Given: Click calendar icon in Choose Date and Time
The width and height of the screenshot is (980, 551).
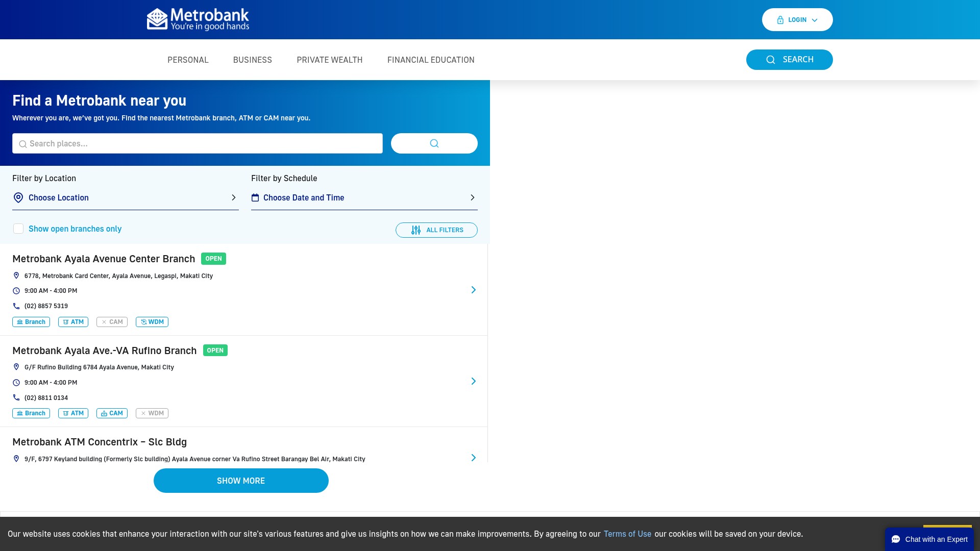Looking at the screenshot, I should [x=255, y=198].
